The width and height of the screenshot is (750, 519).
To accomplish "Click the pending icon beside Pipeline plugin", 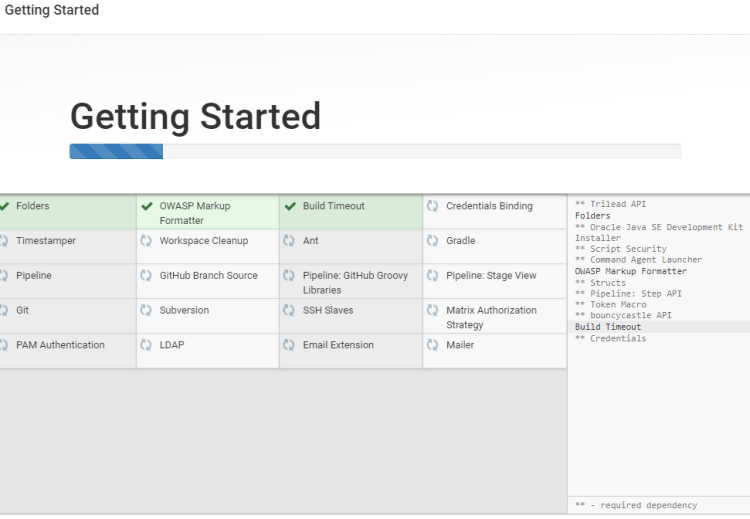I will point(4,276).
